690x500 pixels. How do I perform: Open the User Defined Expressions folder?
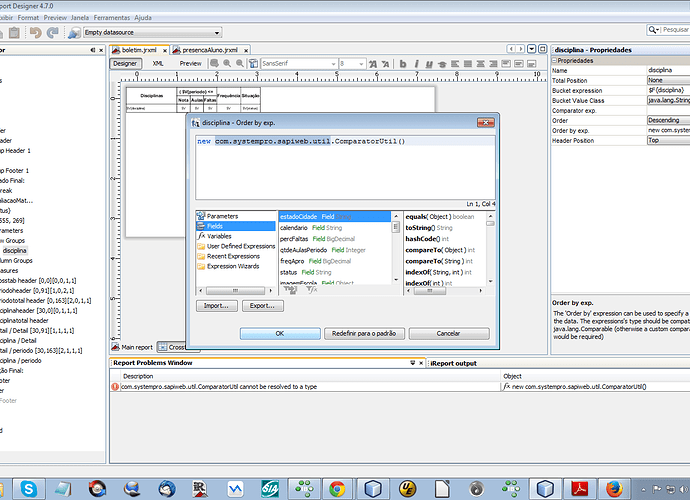pyautogui.click(x=240, y=246)
